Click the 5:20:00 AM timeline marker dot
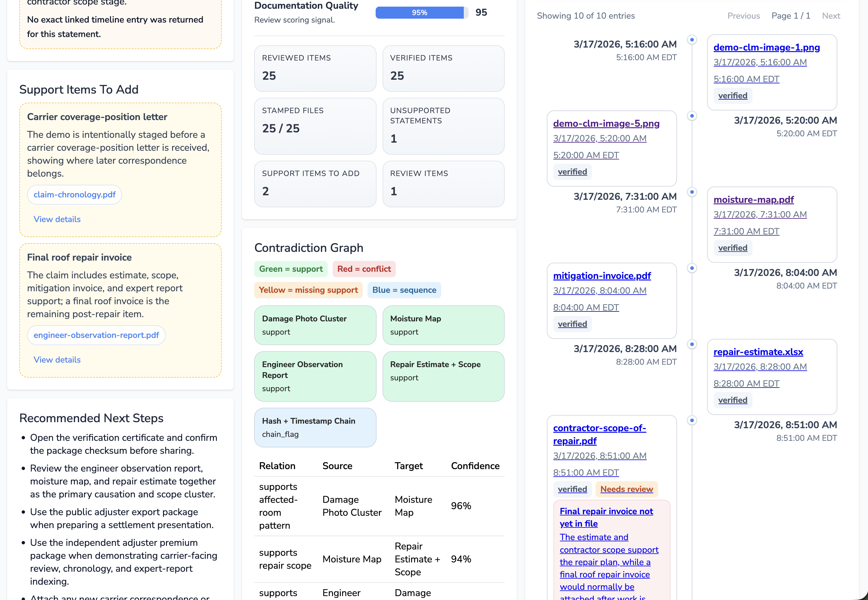868x600 pixels. tap(692, 116)
